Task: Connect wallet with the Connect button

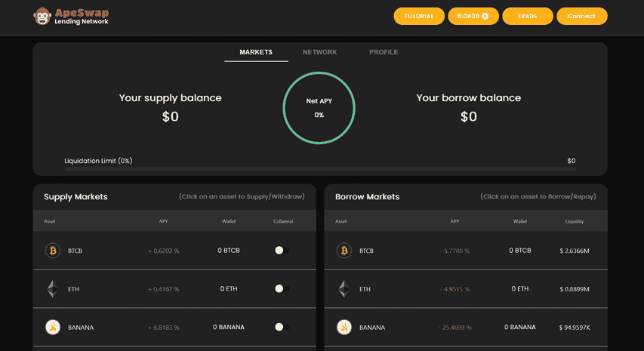Action: [x=581, y=16]
